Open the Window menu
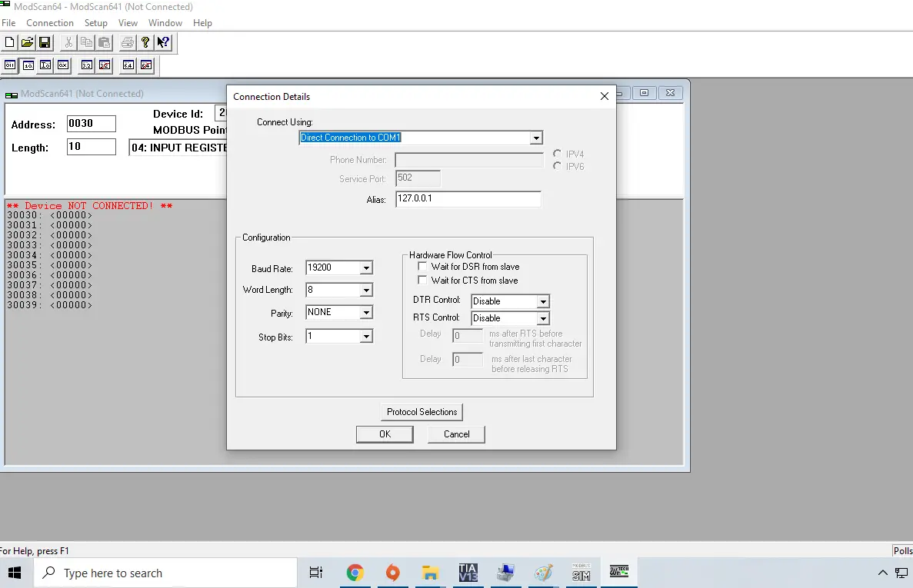This screenshot has width=913, height=588. click(165, 23)
